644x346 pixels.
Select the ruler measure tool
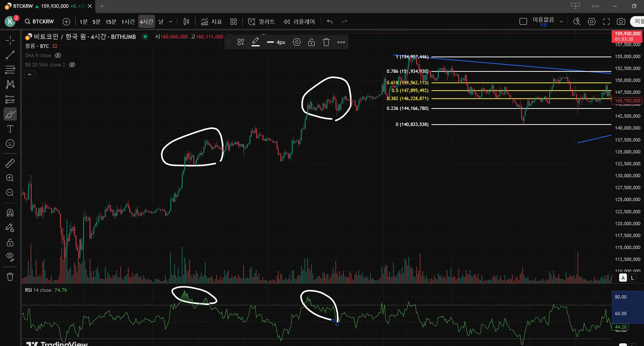10,163
